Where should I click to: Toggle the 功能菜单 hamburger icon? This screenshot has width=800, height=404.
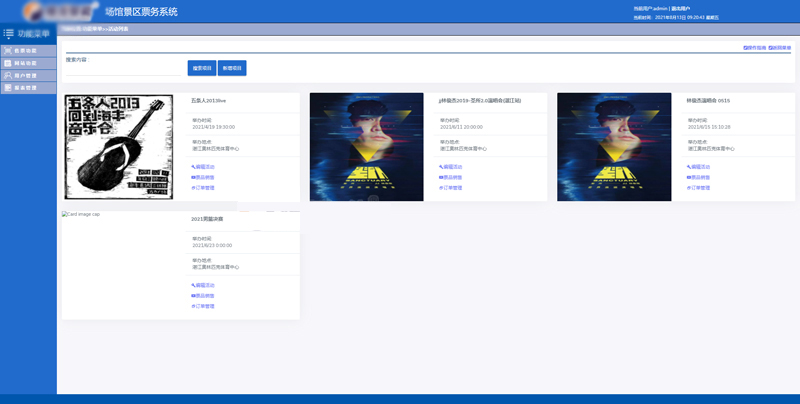point(8,34)
